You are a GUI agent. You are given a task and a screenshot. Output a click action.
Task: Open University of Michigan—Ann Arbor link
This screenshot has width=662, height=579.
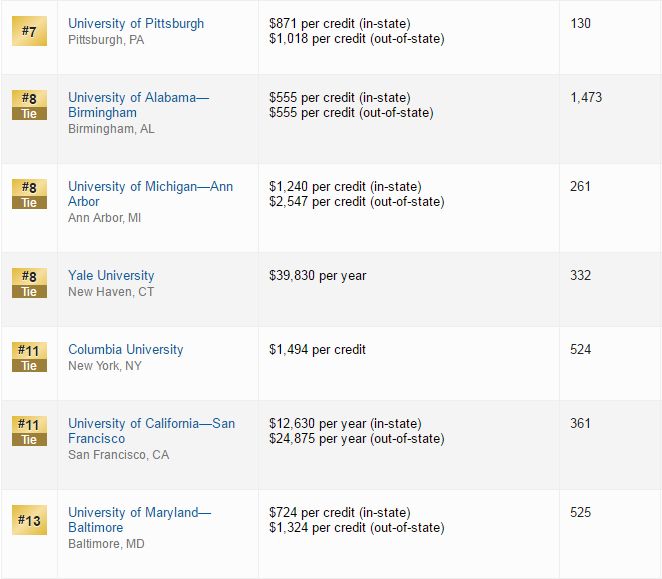(150, 194)
